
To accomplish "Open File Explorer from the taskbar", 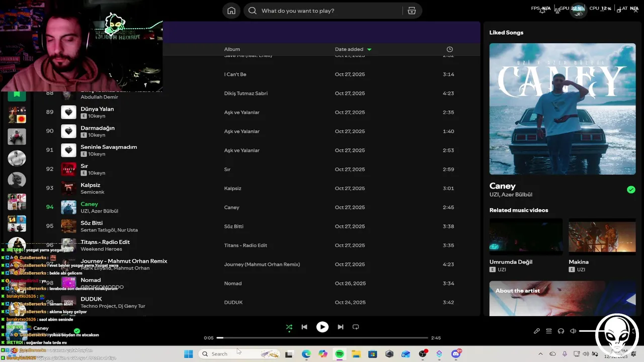I will (356, 354).
